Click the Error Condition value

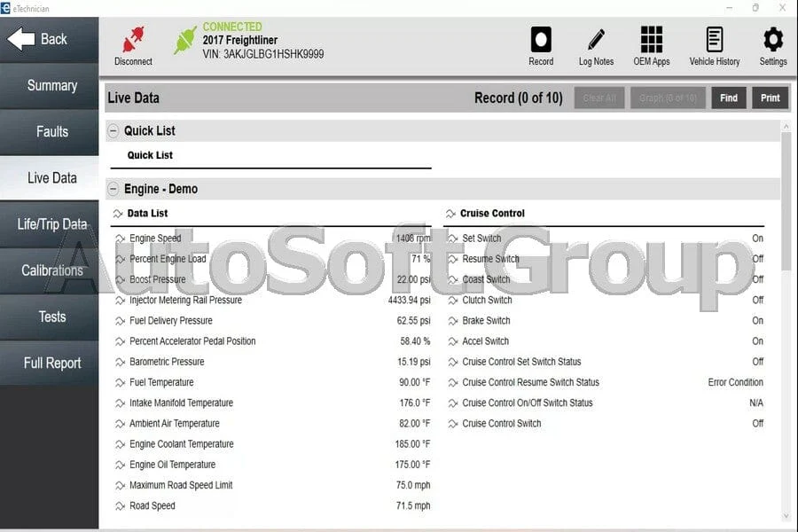735,382
